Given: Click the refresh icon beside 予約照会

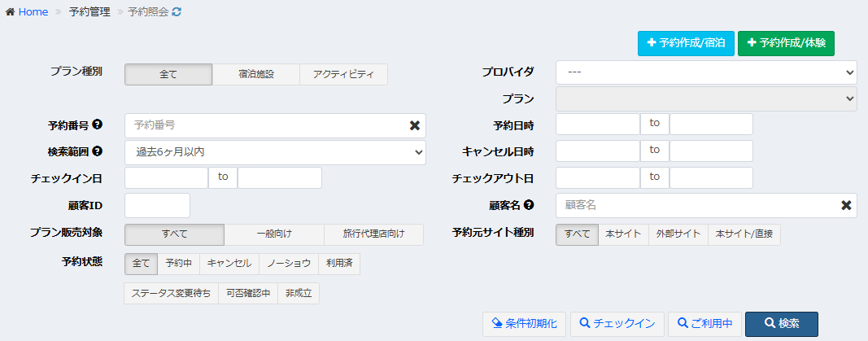Looking at the screenshot, I should [177, 11].
